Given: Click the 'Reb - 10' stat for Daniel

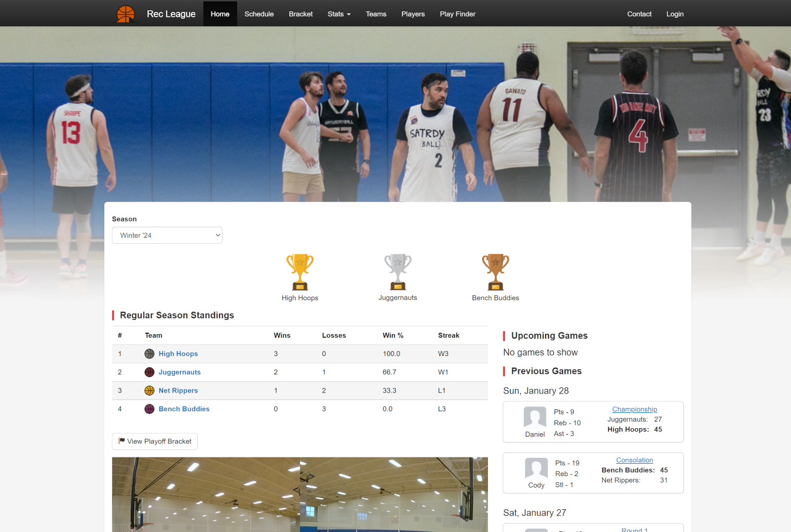Looking at the screenshot, I should click(x=567, y=423).
